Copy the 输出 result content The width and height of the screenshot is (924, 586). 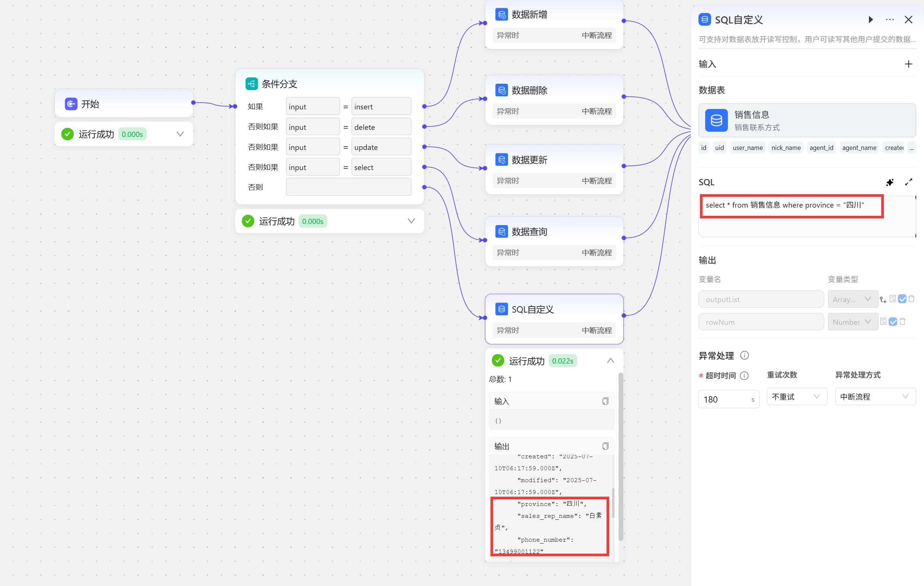click(605, 446)
